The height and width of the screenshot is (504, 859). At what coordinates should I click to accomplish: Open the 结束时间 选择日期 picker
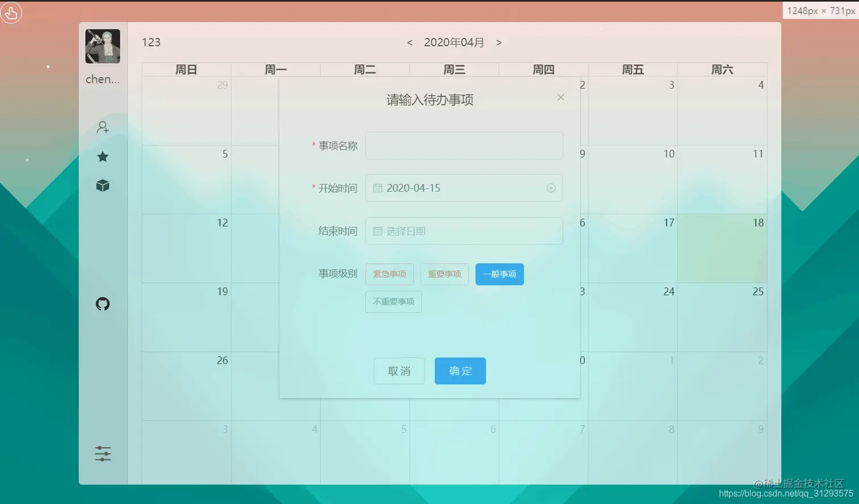[x=464, y=231]
